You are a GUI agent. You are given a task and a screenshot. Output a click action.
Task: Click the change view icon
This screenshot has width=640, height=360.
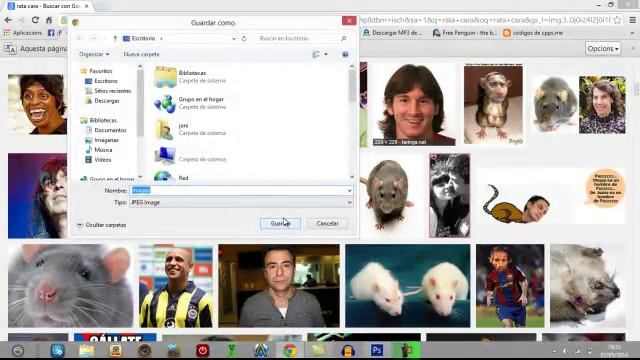316,54
